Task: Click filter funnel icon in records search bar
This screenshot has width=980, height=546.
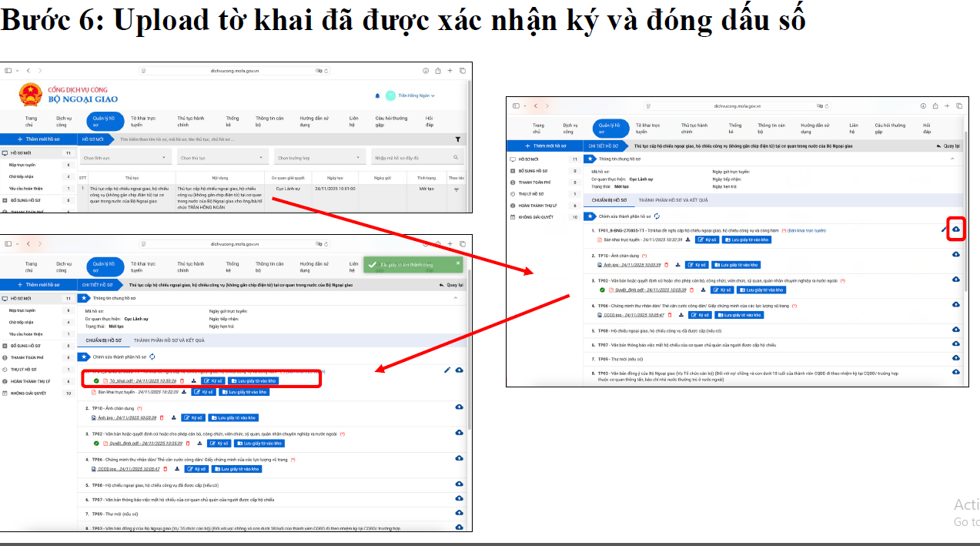Action: 458,139
